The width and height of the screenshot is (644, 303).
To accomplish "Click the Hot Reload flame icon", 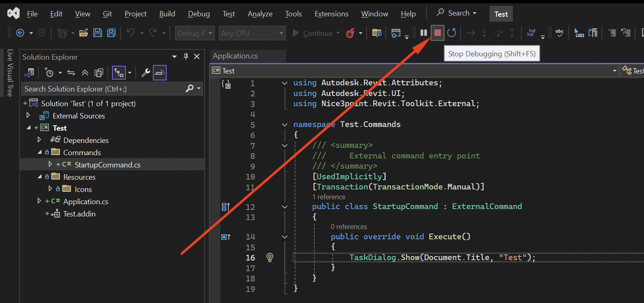I will (350, 33).
